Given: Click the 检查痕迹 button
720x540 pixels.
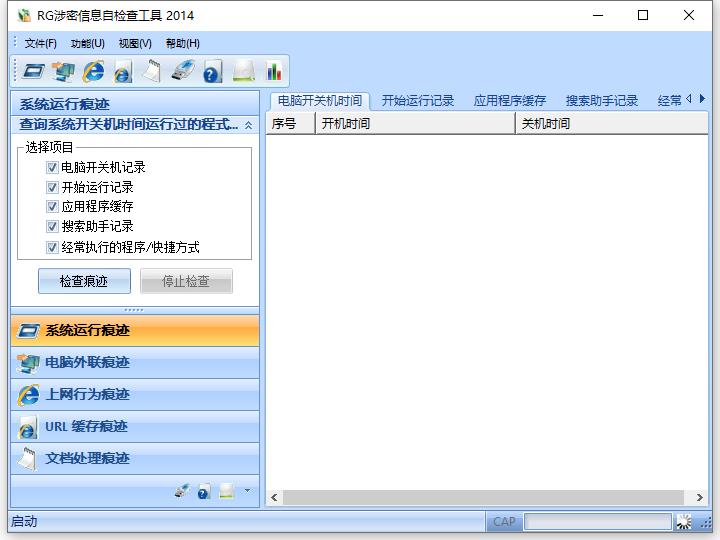Looking at the screenshot, I should [x=84, y=281].
